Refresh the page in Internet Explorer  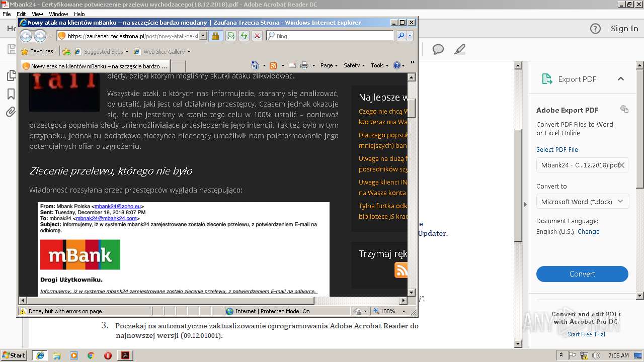coord(244,36)
